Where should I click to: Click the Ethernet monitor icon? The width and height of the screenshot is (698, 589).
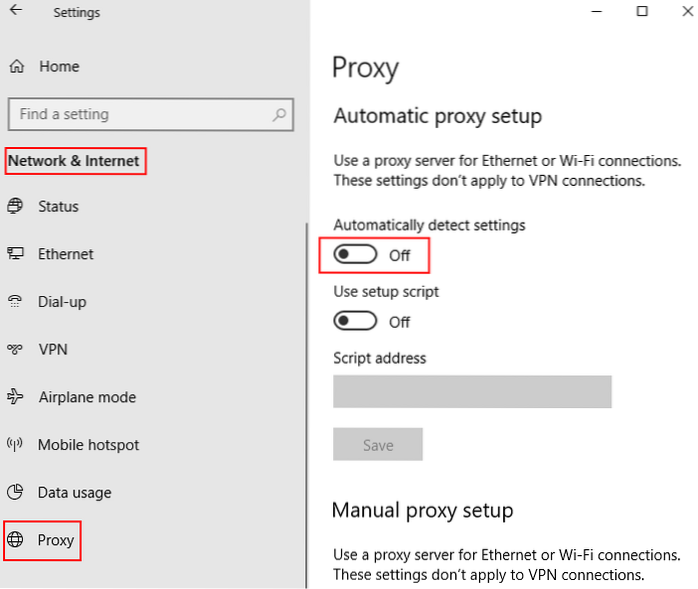click(x=16, y=254)
